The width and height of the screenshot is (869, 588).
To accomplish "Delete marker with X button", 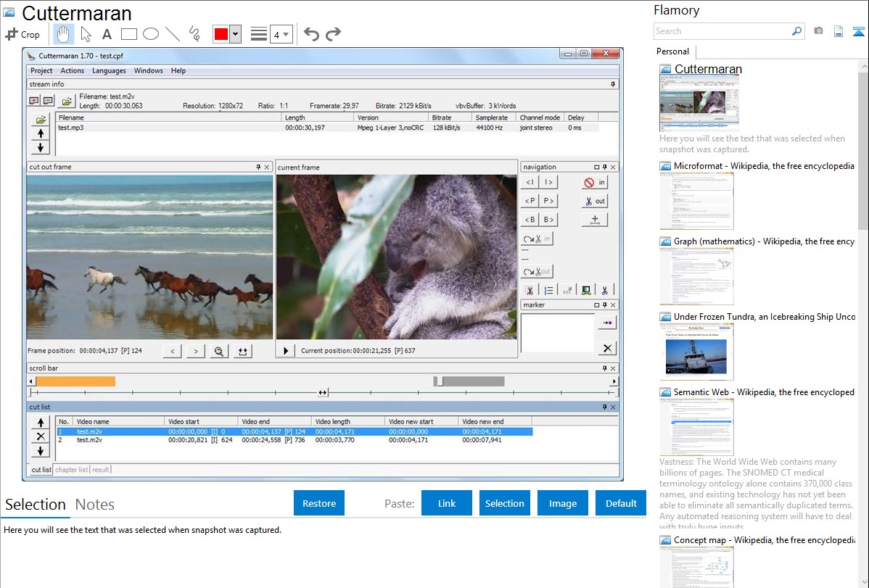I will pyautogui.click(x=607, y=348).
